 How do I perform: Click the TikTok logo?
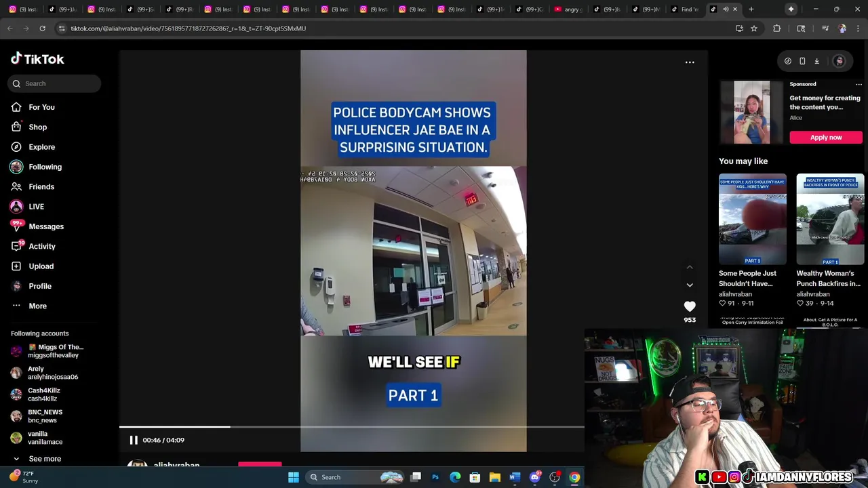pyautogui.click(x=37, y=59)
